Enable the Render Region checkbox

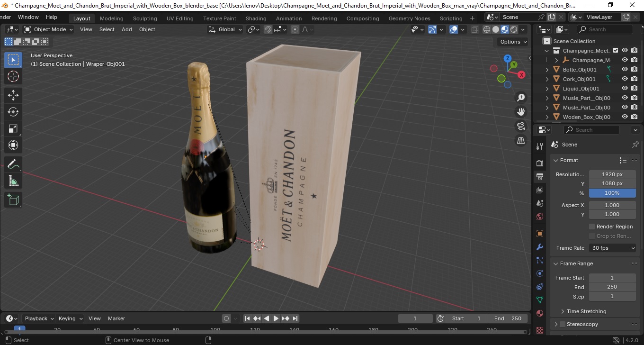592,227
